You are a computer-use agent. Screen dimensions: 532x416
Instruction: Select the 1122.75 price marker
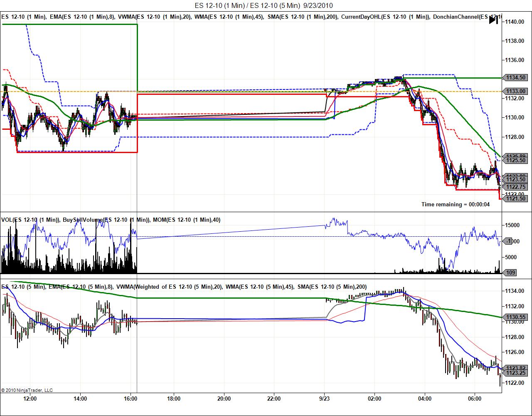516,187
